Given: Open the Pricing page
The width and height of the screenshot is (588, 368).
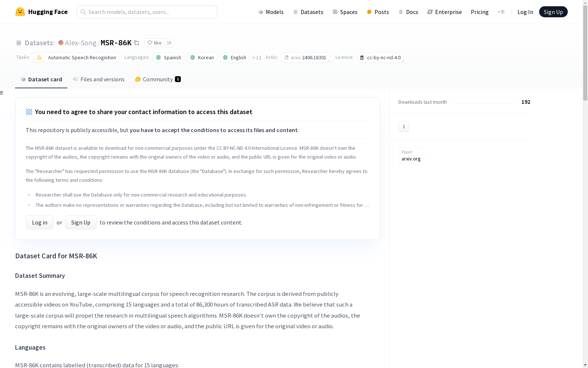Looking at the screenshot, I should pyautogui.click(x=480, y=12).
